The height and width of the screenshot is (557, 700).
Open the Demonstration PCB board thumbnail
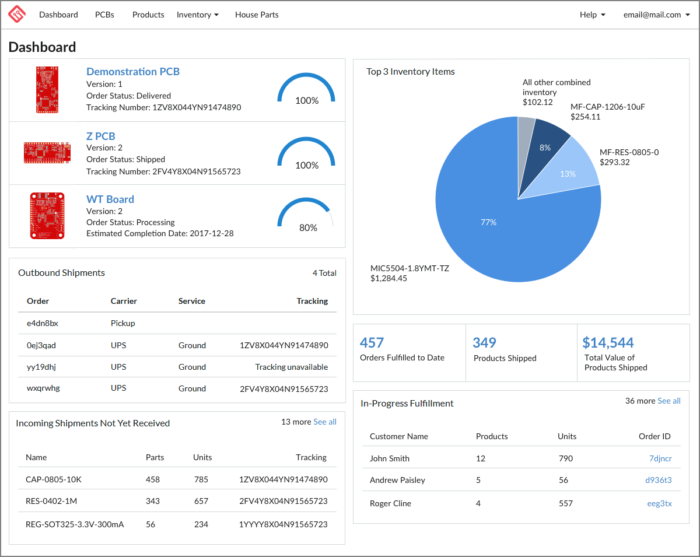[x=47, y=89]
